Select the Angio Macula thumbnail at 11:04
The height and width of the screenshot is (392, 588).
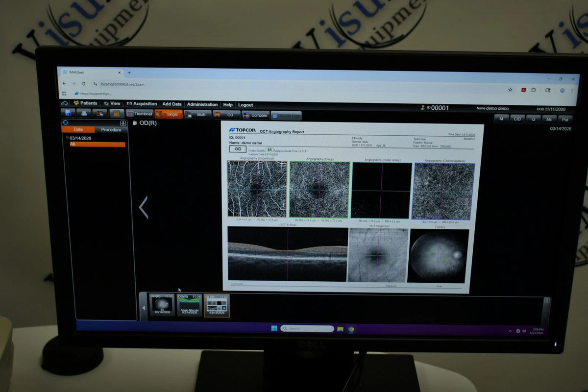coord(189,305)
